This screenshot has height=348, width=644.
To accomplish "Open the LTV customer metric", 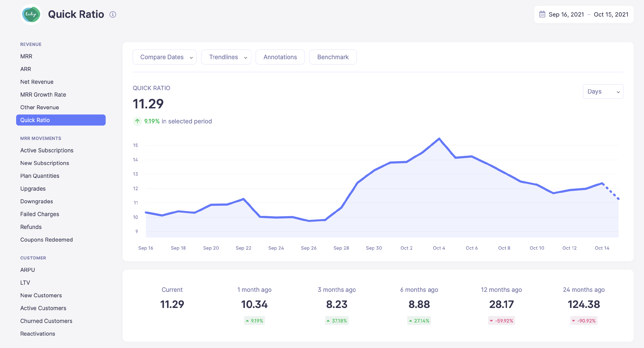I will click(25, 282).
